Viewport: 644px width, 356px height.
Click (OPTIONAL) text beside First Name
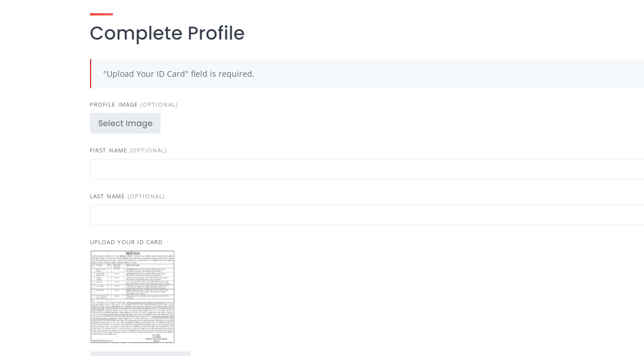pos(149,151)
